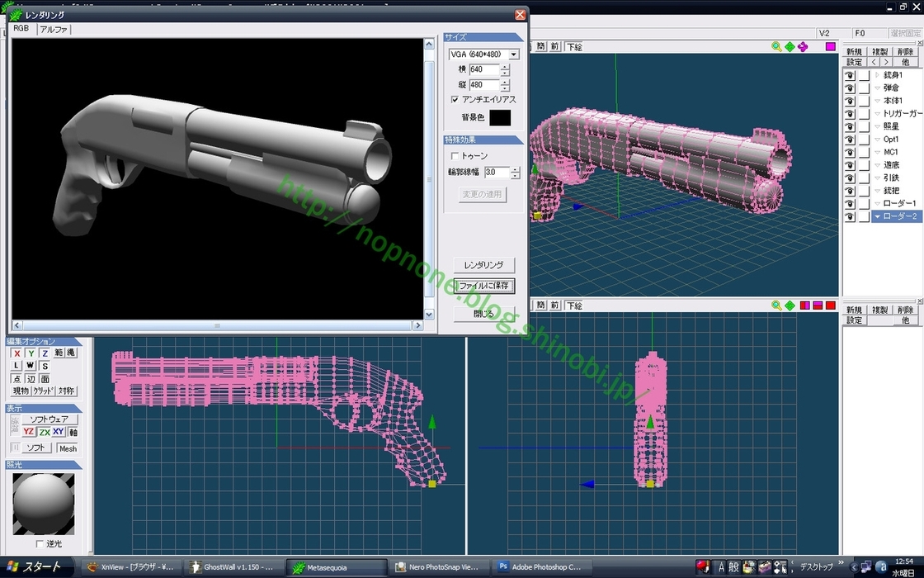Screen dimensions: 924x578
Task: Click the zoom magnifier icon in the bottom viewport
Action: pyautogui.click(x=776, y=306)
